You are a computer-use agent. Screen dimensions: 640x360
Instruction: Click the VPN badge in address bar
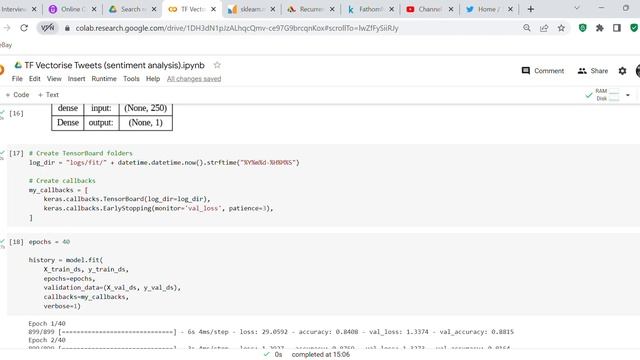pos(48,28)
